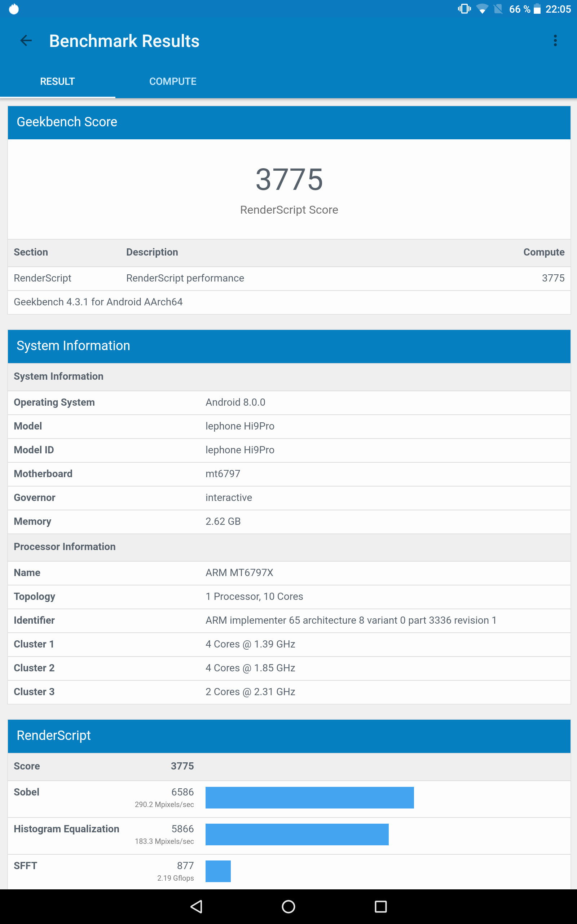Tap the Wi-Fi status icon
This screenshot has width=577, height=924.
[482, 9]
